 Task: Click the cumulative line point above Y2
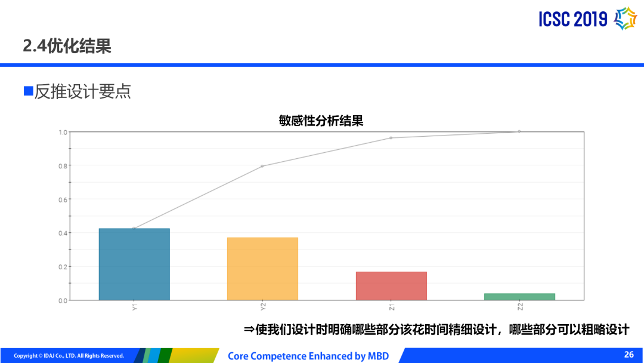pos(262,166)
